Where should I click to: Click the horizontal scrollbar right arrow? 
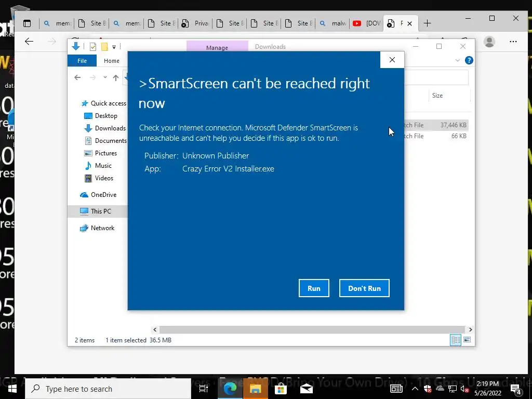[470, 329]
